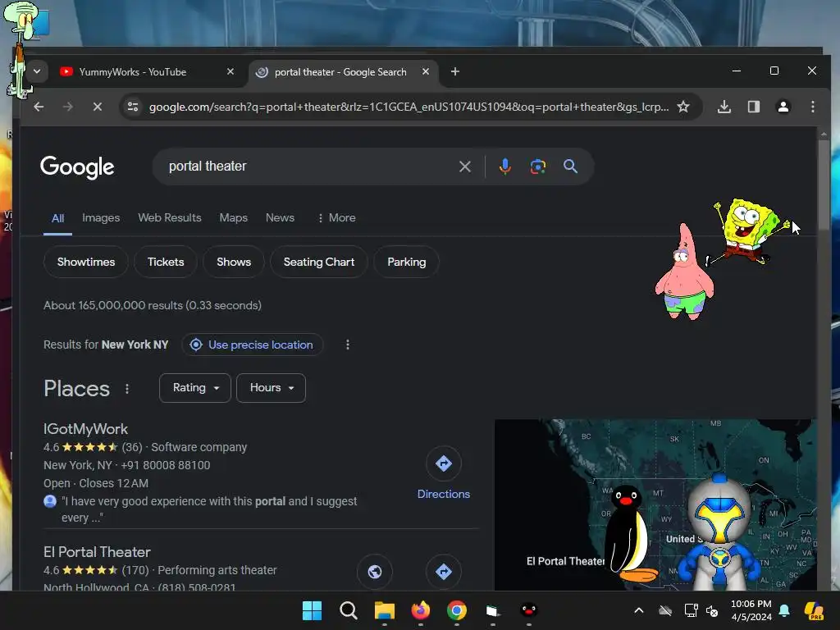This screenshot has height=630, width=840.
Task: Switch to portal theater Google Search tab
Action: (343, 72)
